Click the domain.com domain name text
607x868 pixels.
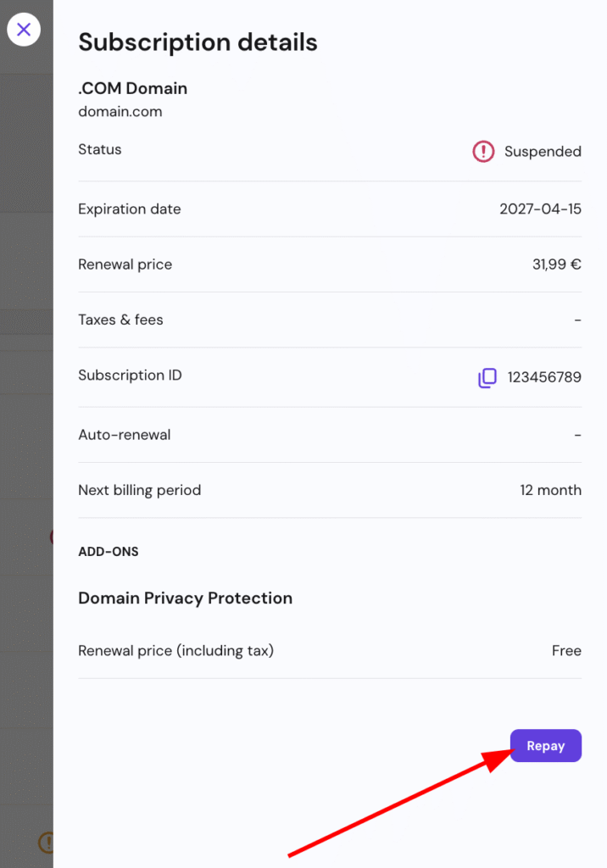pyautogui.click(x=120, y=111)
